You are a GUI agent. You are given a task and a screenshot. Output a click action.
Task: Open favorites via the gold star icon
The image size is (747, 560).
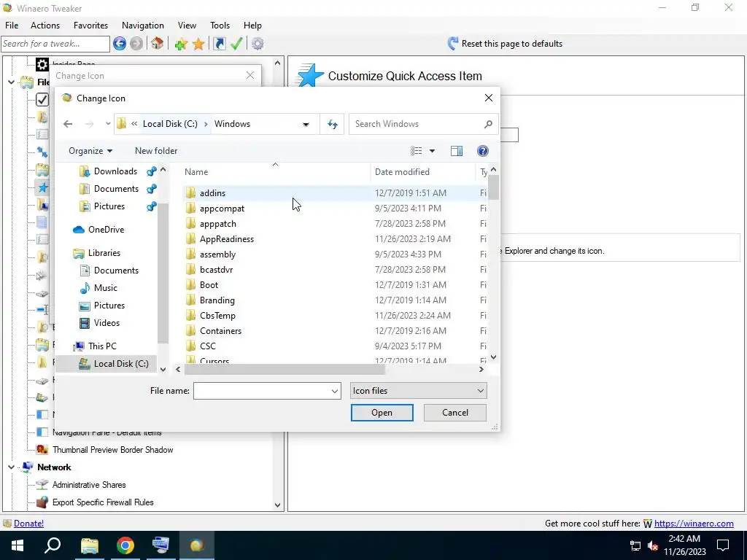coord(198,44)
